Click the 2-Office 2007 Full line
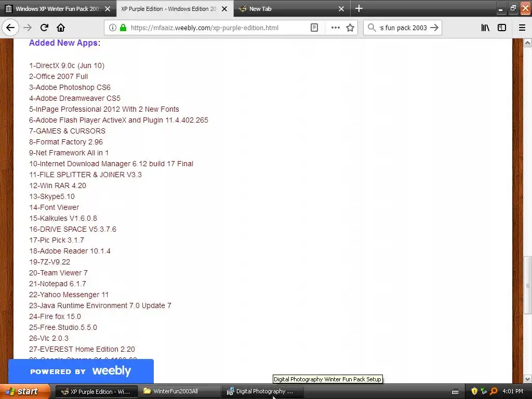This screenshot has height=399, width=532. (58, 76)
